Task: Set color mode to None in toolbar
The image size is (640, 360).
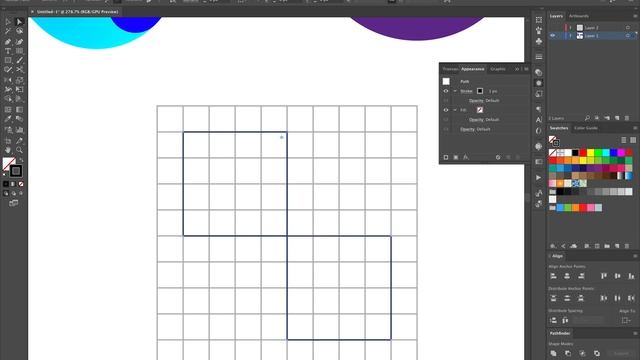Action: (21, 184)
